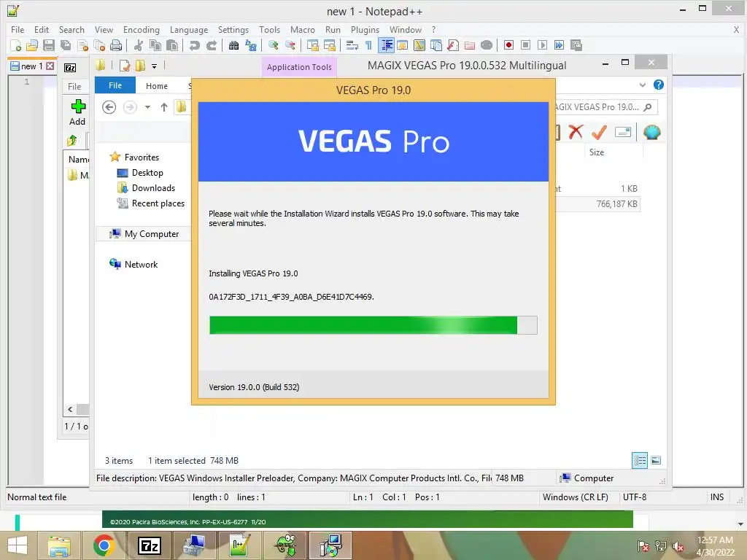This screenshot has width=747, height=560.
Task: Click the Paste icon in Notepad++ toolbar
Action: pyautogui.click(x=172, y=45)
